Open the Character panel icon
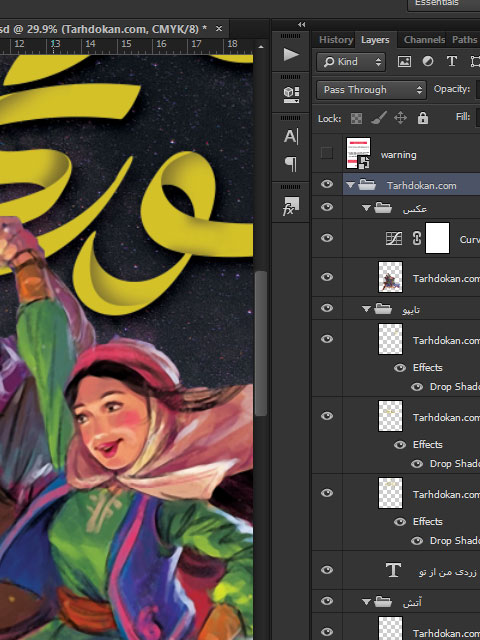 (291, 136)
